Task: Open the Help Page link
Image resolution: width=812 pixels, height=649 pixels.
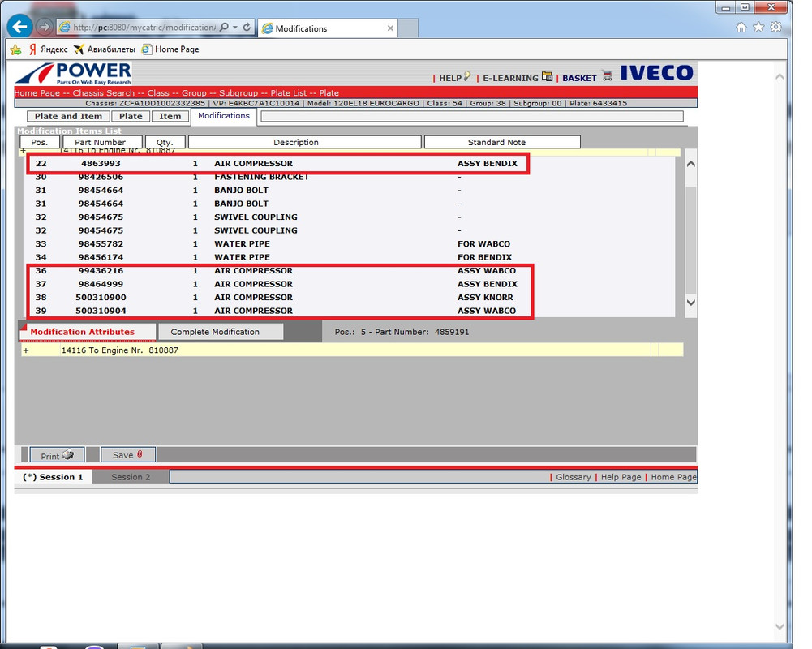Action: click(x=621, y=477)
